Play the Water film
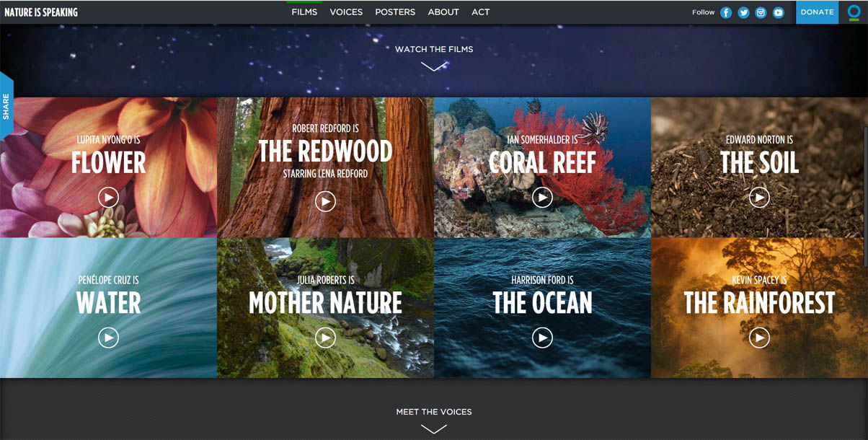The image size is (868, 440). (108, 337)
